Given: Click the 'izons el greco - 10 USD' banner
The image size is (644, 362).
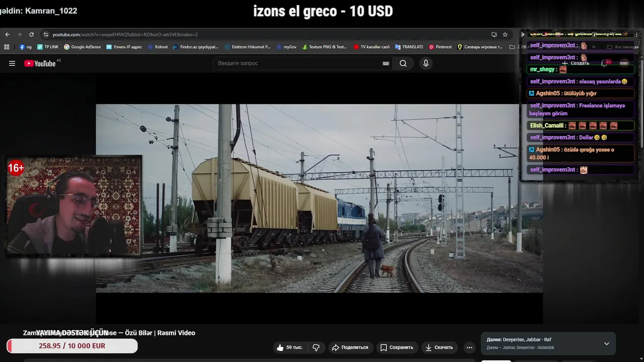Looking at the screenshot, I should click(323, 12).
